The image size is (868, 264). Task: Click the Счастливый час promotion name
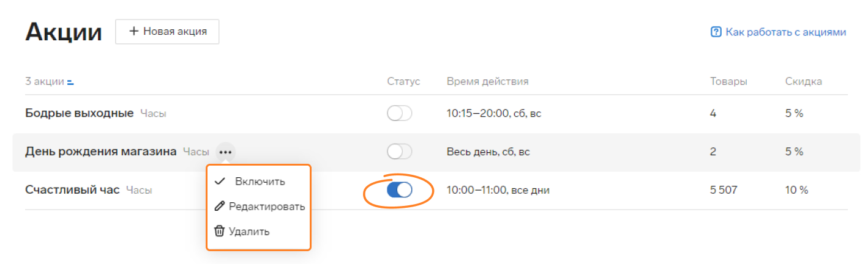(72, 190)
